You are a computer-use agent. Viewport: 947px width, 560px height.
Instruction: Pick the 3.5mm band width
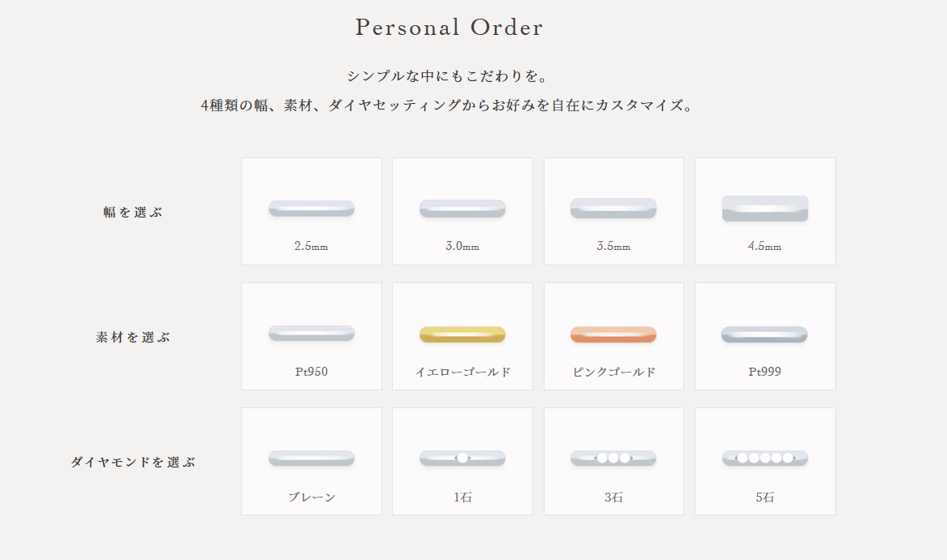point(613,212)
